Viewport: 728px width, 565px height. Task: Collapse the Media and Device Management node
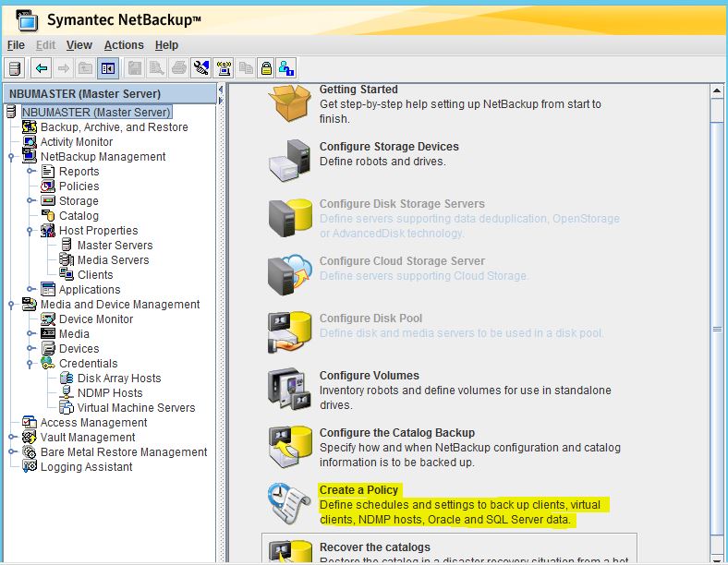pos(12,305)
